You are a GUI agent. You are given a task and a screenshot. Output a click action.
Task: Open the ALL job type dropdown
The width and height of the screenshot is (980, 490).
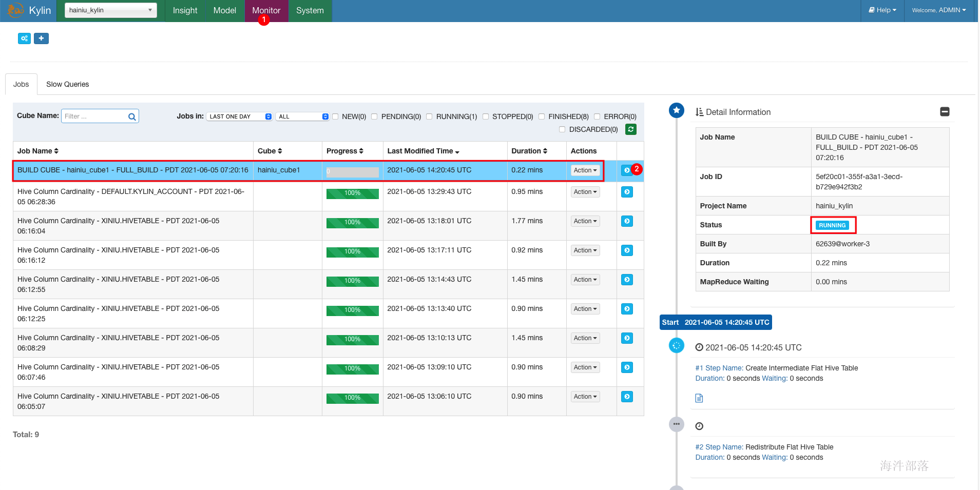(302, 116)
